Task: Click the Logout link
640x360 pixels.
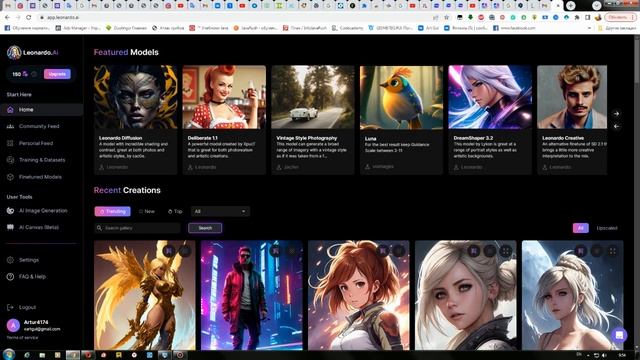Action: point(27,307)
